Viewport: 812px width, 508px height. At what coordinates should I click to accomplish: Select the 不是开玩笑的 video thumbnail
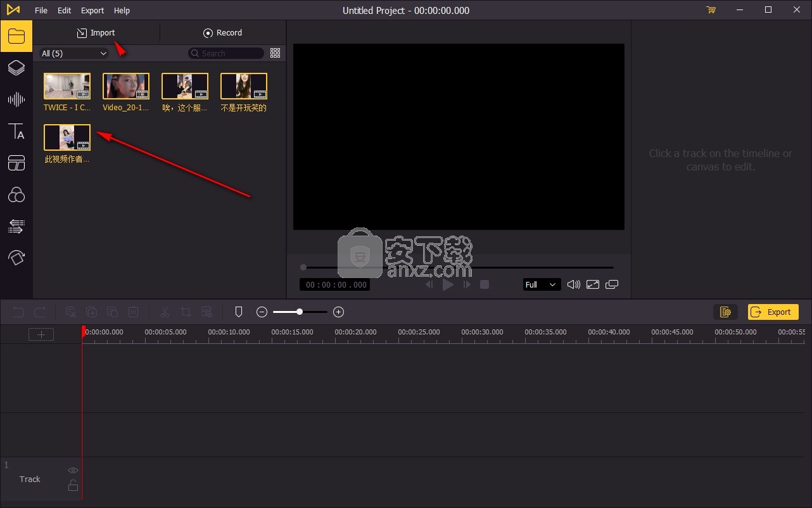[244, 86]
